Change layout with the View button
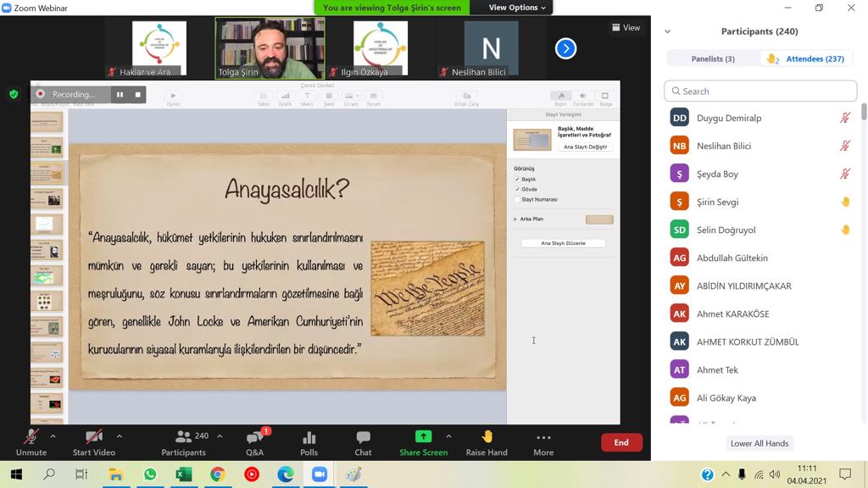Image resolution: width=868 pixels, height=488 pixels. 626,27
